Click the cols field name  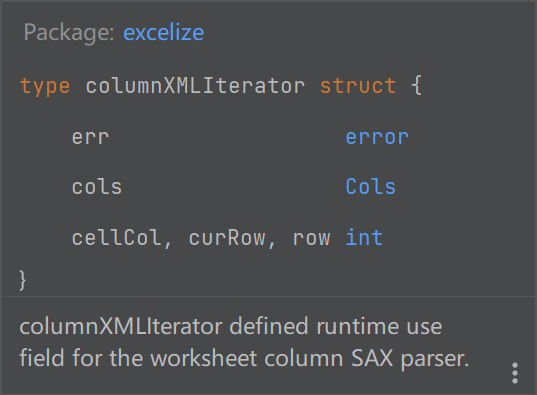(97, 187)
